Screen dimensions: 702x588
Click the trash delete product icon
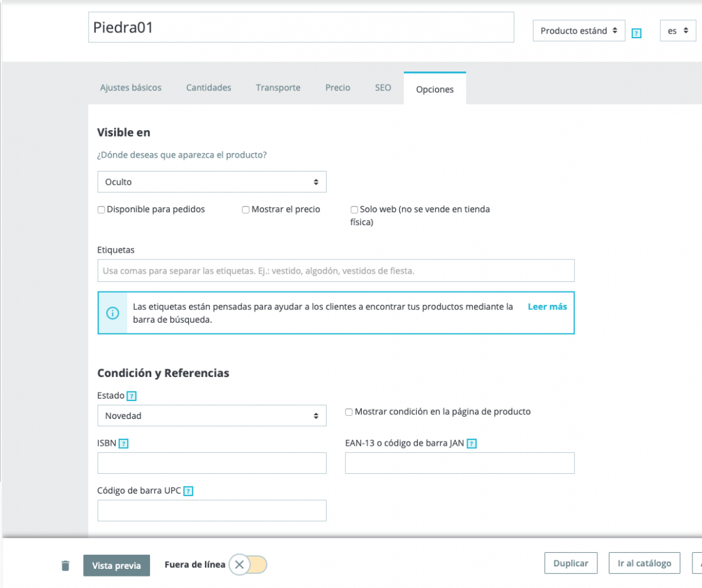(65, 566)
